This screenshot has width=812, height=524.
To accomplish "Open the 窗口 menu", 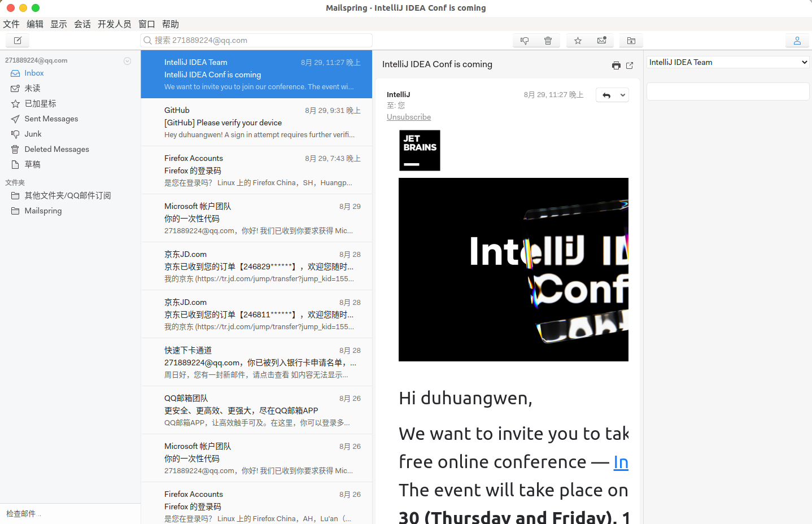I will 147,24.
